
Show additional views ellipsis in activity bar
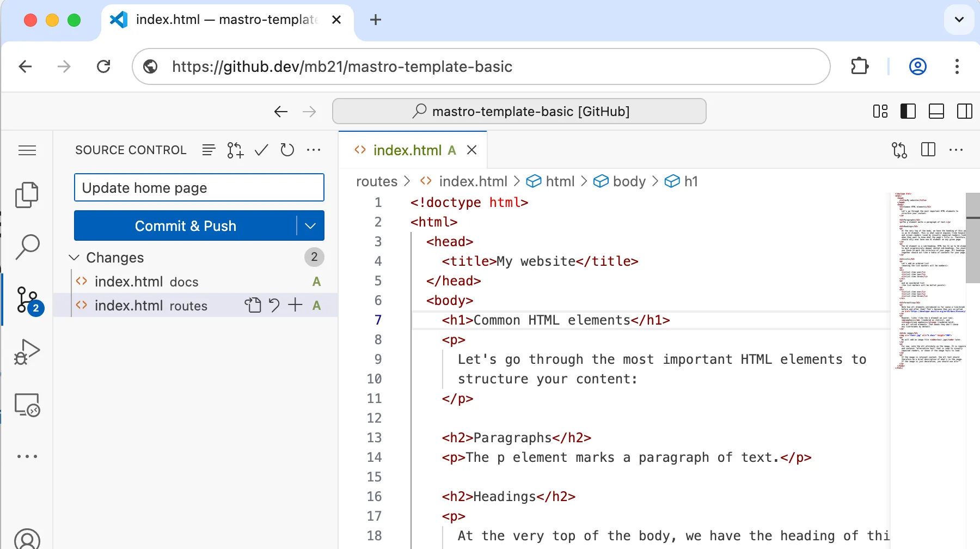click(x=27, y=456)
